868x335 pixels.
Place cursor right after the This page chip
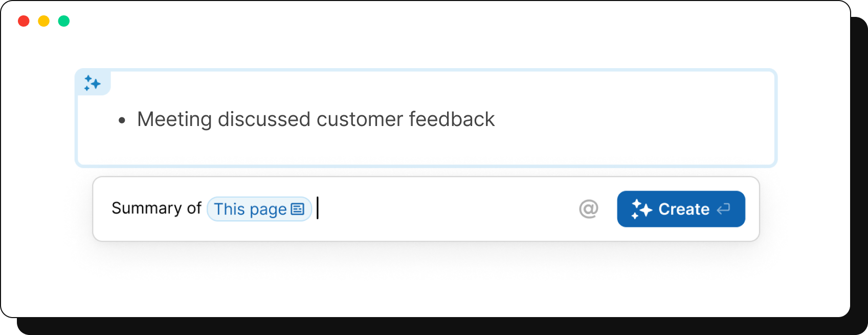(318, 208)
